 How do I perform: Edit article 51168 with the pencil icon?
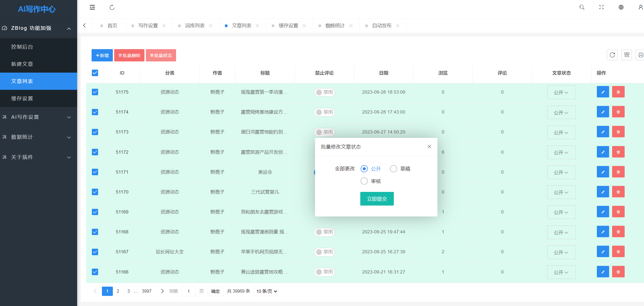pyautogui.click(x=603, y=232)
